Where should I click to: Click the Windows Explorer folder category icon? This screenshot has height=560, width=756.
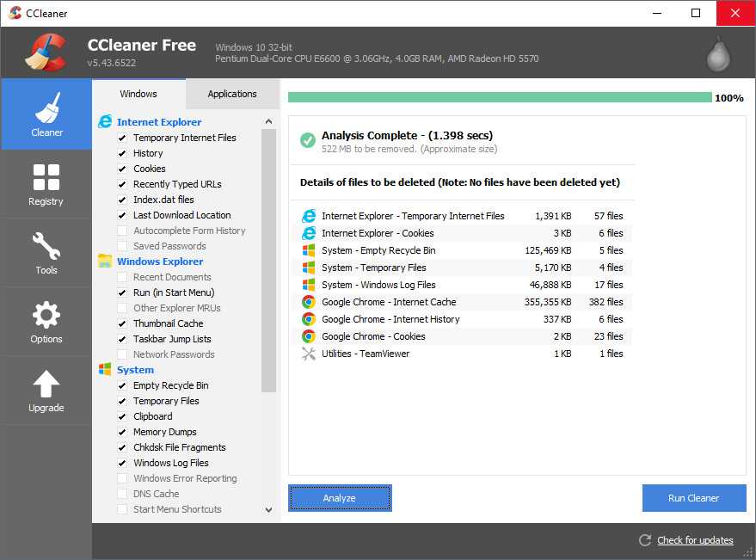pos(105,261)
